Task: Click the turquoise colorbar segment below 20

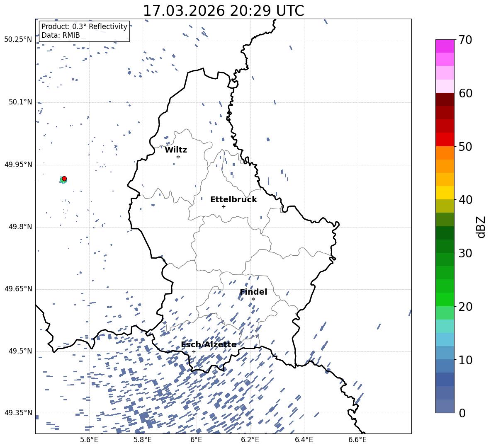Action: 445,326
